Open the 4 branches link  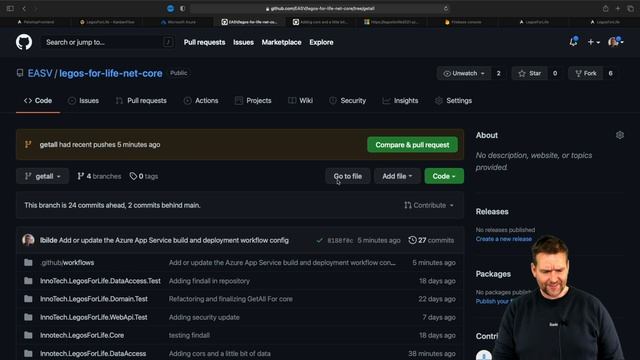[99, 176]
